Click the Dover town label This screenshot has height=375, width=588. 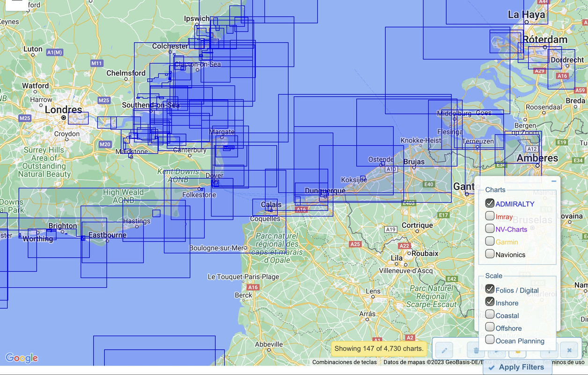pyautogui.click(x=214, y=176)
